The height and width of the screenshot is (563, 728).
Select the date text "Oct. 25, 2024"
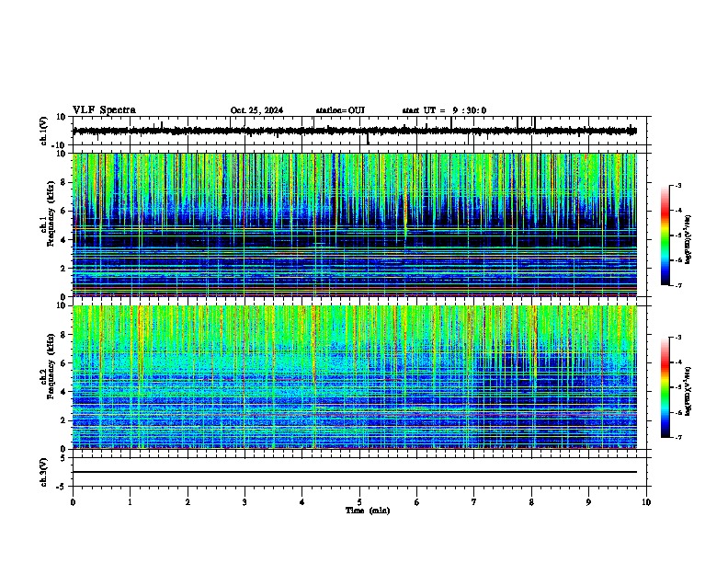[256, 110]
